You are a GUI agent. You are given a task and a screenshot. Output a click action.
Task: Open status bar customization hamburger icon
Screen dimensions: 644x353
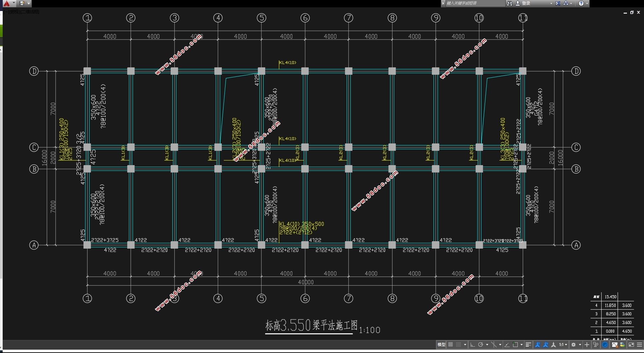pyautogui.click(x=640, y=345)
